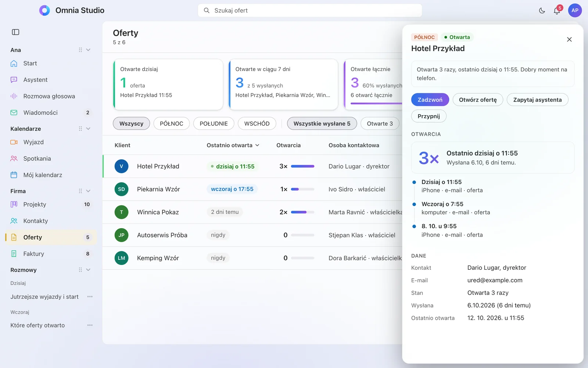Viewport: 588px width, 368px height.
Task: Open Mój kalendarz calendar icon
Action: 14,175
